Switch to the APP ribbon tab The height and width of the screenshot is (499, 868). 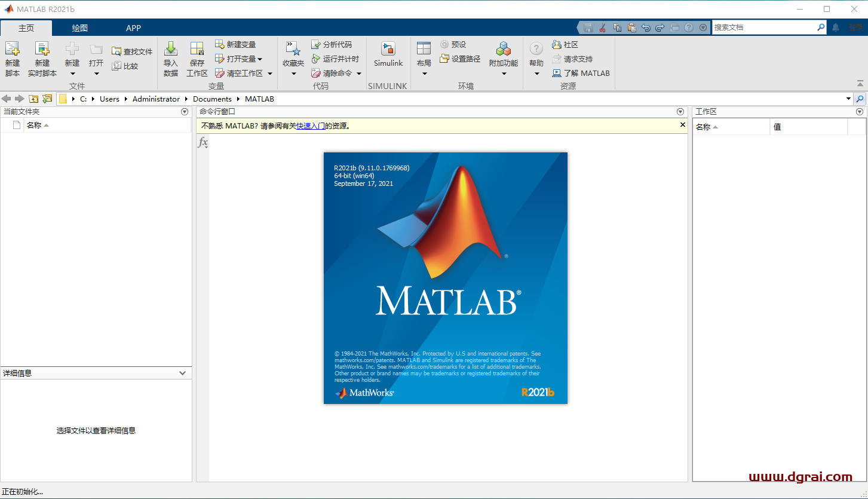click(133, 27)
